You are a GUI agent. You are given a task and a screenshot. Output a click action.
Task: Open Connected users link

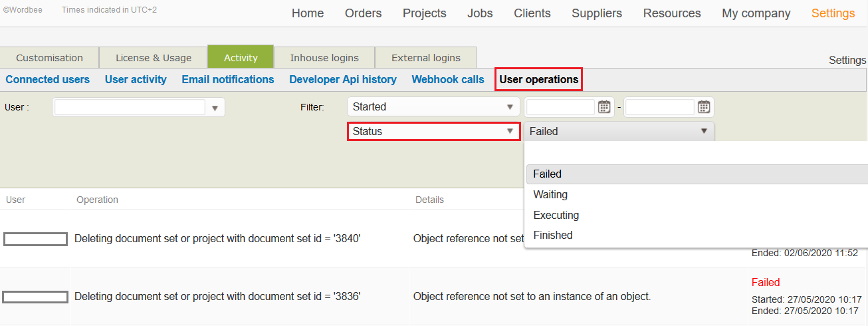[47, 80]
